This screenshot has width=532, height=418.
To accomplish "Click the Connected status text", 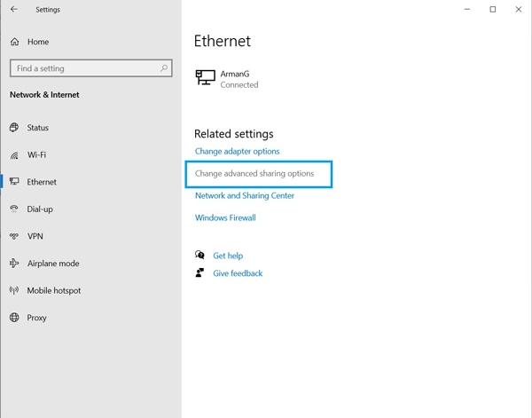I will [x=239, y=85].
